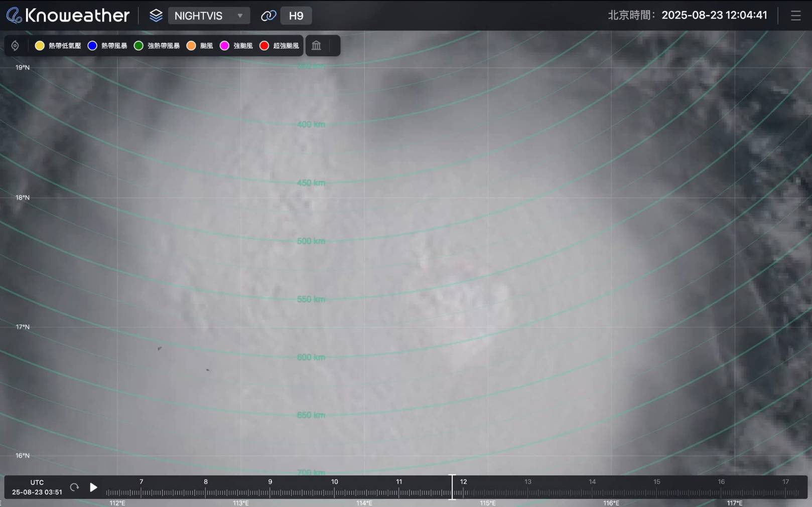Click the 116°E longitude label
This screenshot has height=507, width=812.
(x=611, y=503)
